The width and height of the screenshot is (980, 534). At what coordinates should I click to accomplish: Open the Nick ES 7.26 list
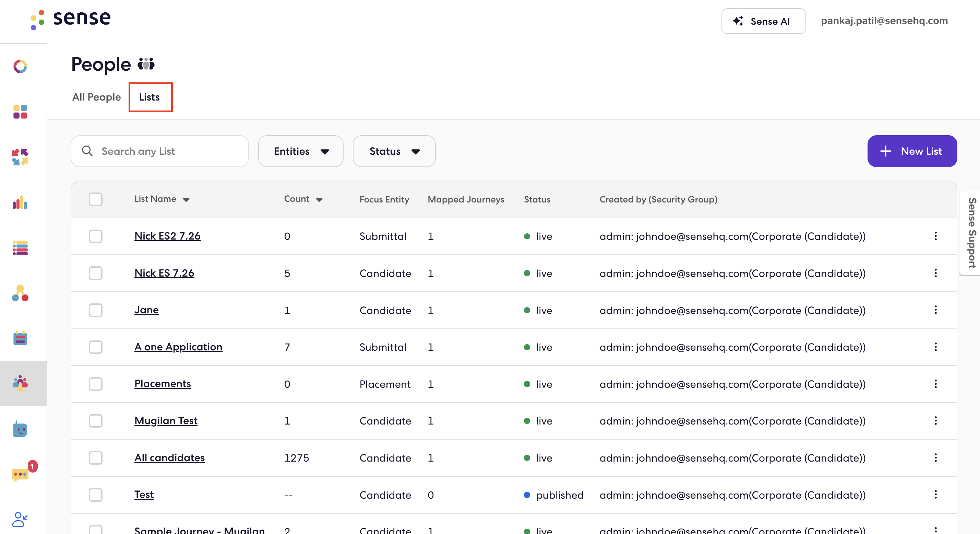pyautogui.click(x=164, y=273)
